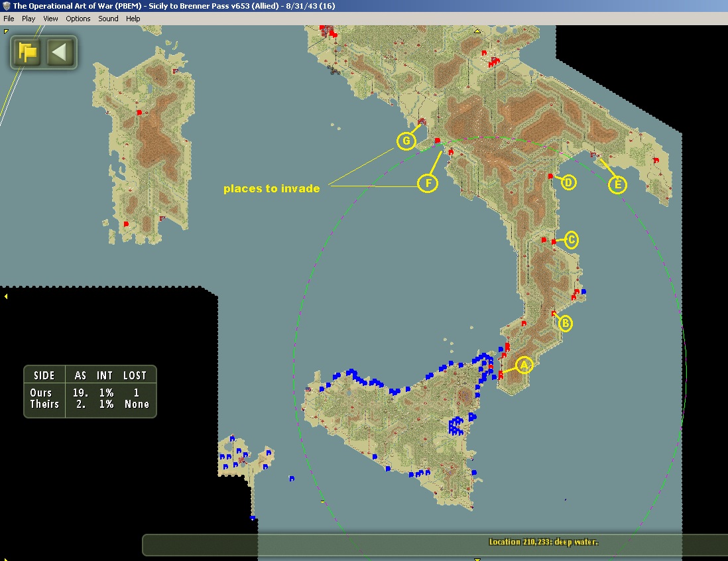This screenshot has height=561, width=728.
Task: Click the left-pointing back arrow button
Action: [60, 52]
